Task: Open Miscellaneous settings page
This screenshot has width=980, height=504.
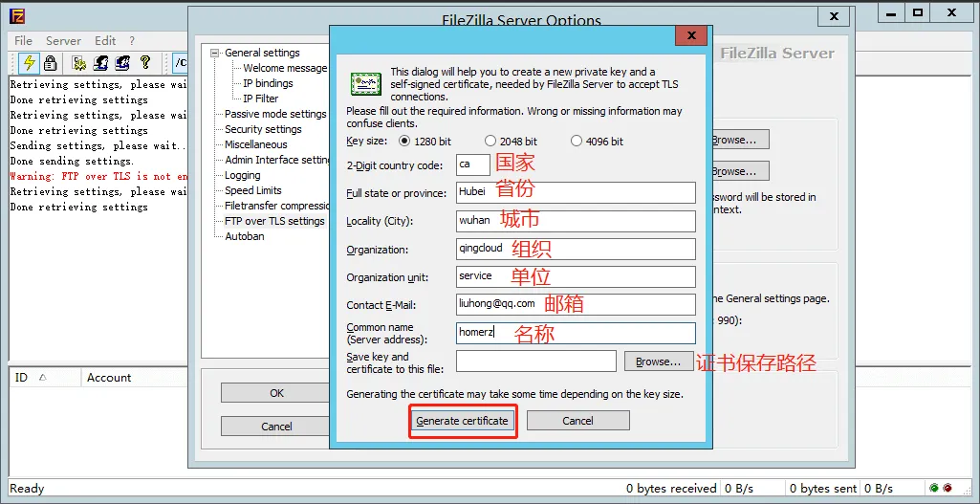Action: (256, 144)
